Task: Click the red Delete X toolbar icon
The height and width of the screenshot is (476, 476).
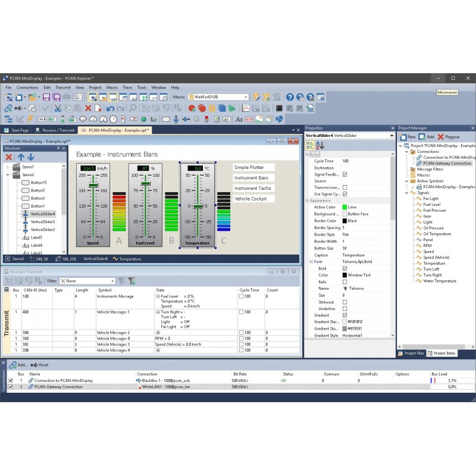Action: click(x=88, y=108)
